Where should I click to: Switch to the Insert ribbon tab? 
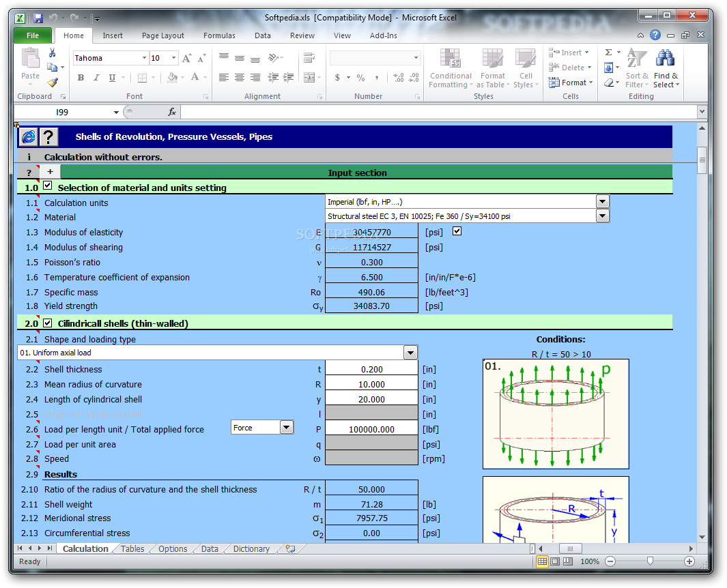click(x=113, y=35)
